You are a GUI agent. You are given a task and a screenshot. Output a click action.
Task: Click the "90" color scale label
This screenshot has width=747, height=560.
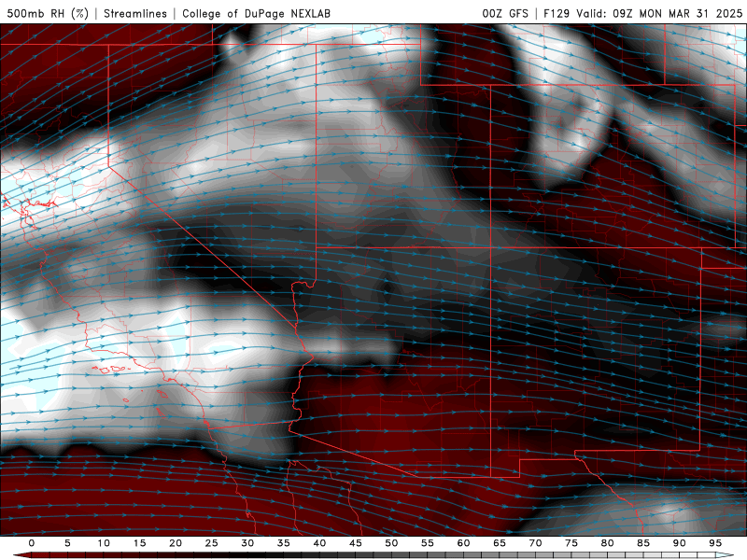click(x=679, y=543)
